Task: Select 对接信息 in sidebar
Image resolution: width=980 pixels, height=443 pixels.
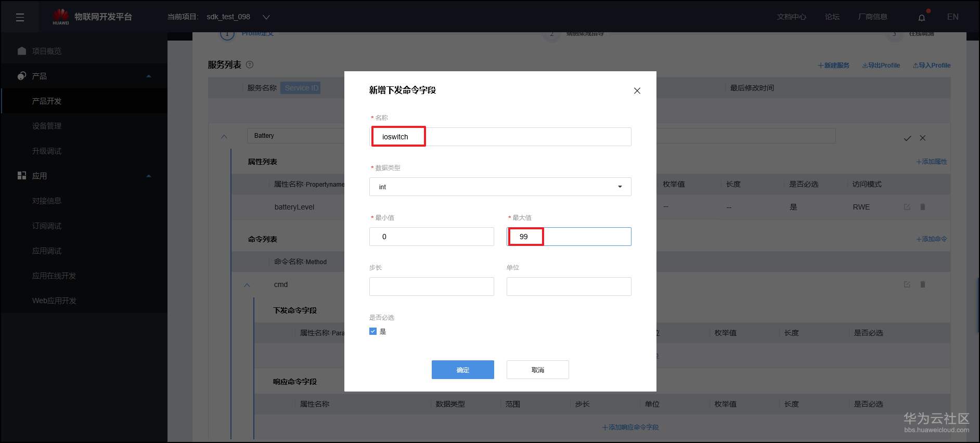Action: pos(47,201)
